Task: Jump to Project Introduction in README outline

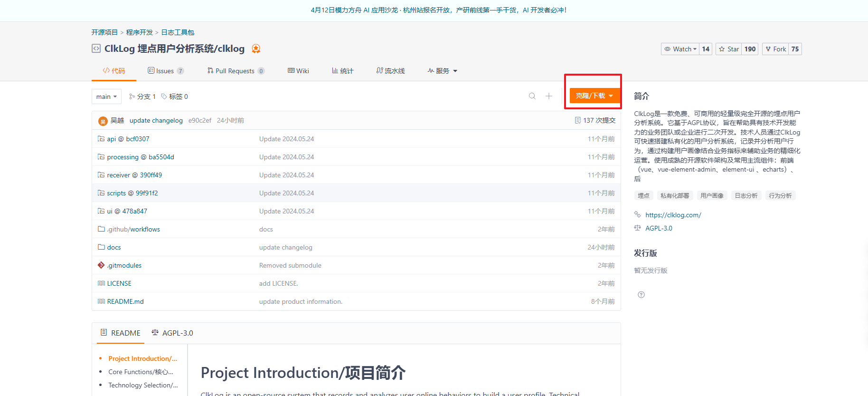Action: [142, 358]
